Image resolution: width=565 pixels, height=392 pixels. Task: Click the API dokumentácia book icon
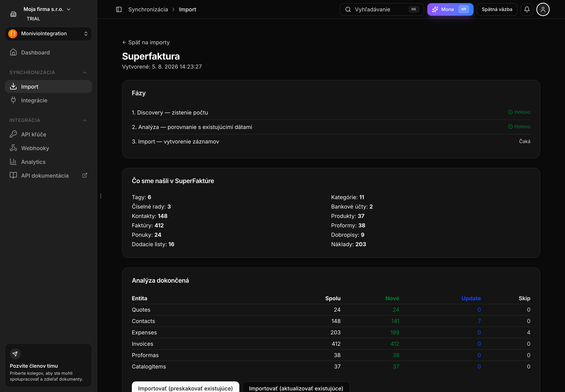click(13, 175)
